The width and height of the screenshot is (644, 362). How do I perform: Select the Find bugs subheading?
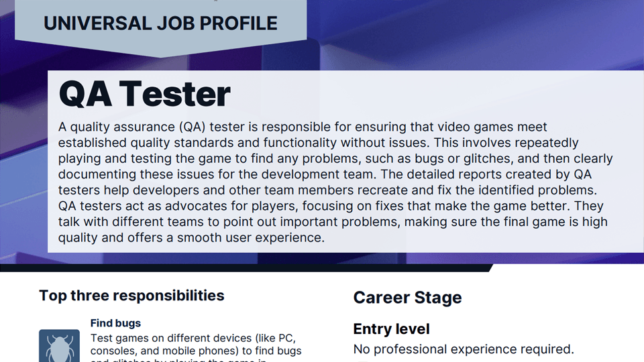[115, 323]
